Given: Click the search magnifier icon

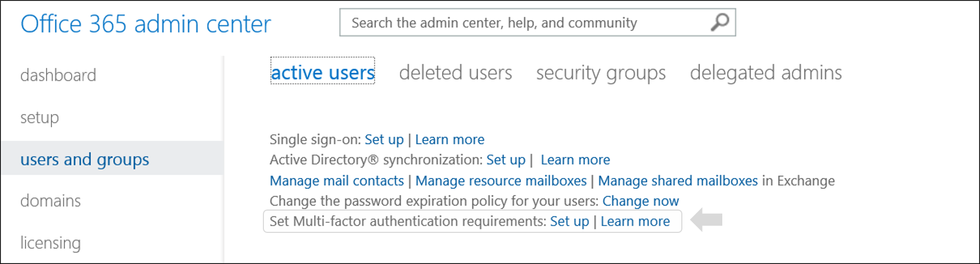Looking at the screenshot, I should (720, 22).
